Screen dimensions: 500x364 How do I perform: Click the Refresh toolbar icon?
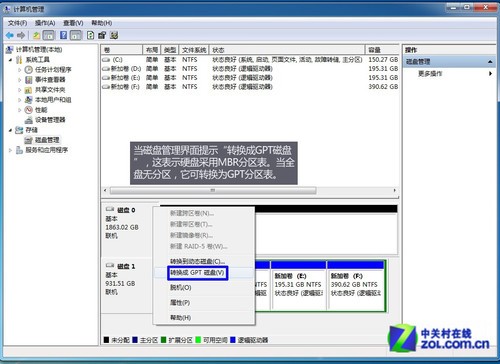90,35
